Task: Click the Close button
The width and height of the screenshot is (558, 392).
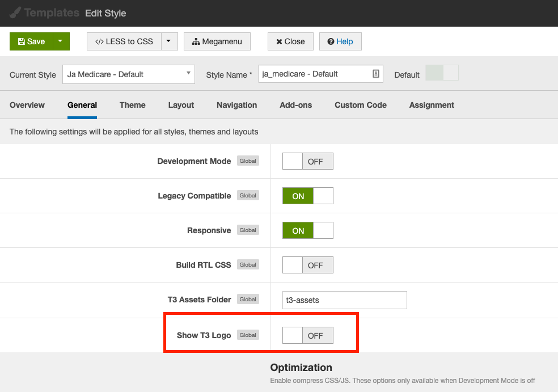Action: [x=290, y=41]
